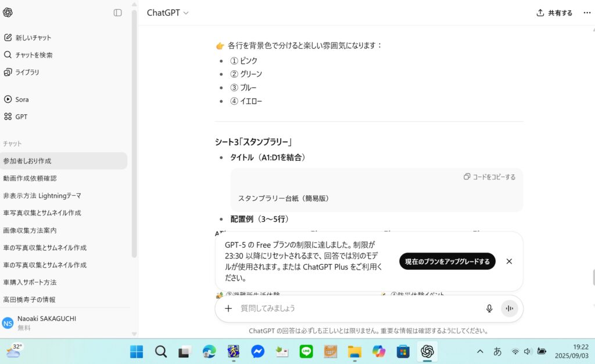Open Sora from the sidebar
The height and width of the screenshot is (364, 595).
click(x=16, y=99)
